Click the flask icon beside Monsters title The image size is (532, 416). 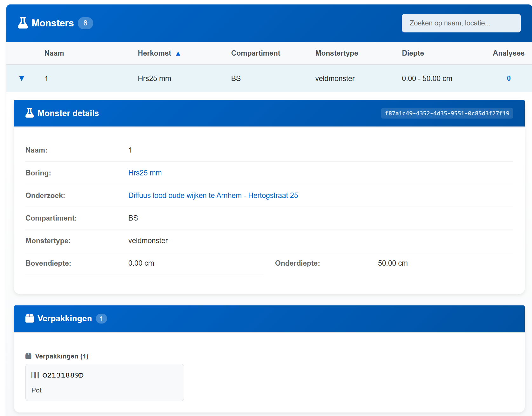pyautogui.click(x=23, y=23)
